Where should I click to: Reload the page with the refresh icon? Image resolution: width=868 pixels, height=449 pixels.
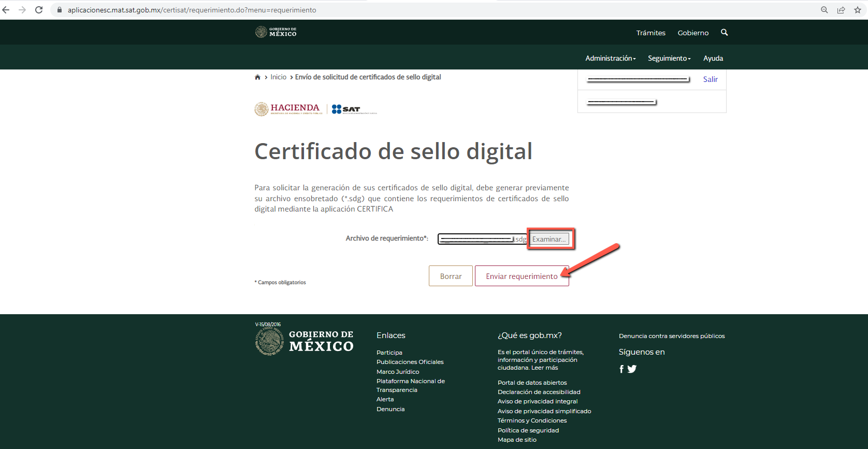click(x=39, y=10)
